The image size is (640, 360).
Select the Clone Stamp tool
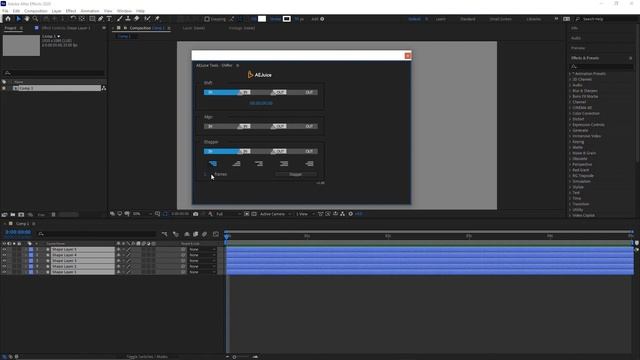coord(128,19)
